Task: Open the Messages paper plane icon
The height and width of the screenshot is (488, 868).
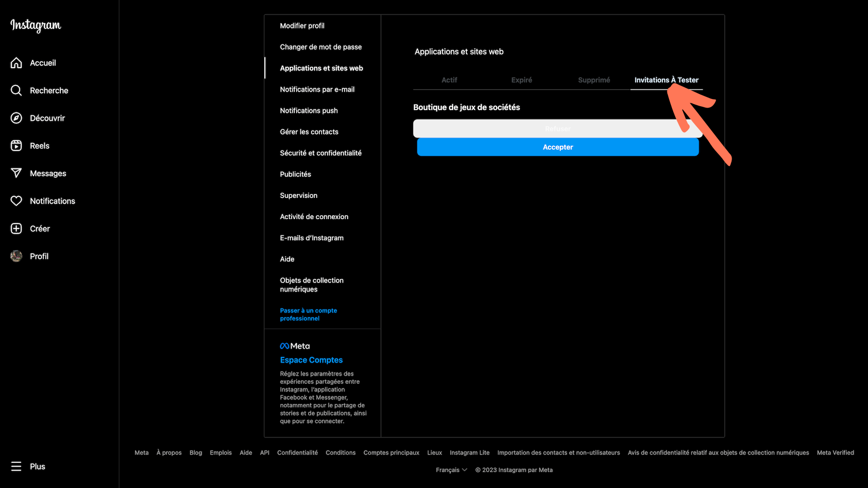Action: 16,173
